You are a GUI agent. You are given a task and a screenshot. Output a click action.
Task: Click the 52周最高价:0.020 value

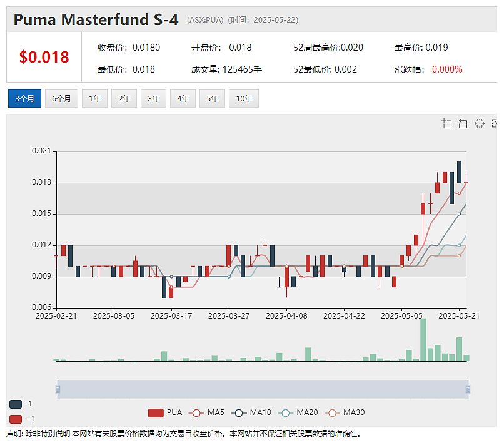pos(328,48)
